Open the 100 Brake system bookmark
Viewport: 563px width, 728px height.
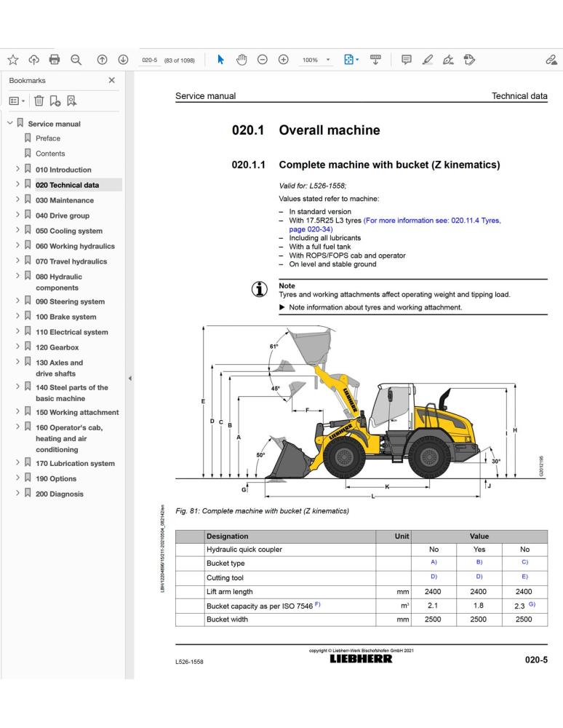pyautogui.click(x=66, y=317)
